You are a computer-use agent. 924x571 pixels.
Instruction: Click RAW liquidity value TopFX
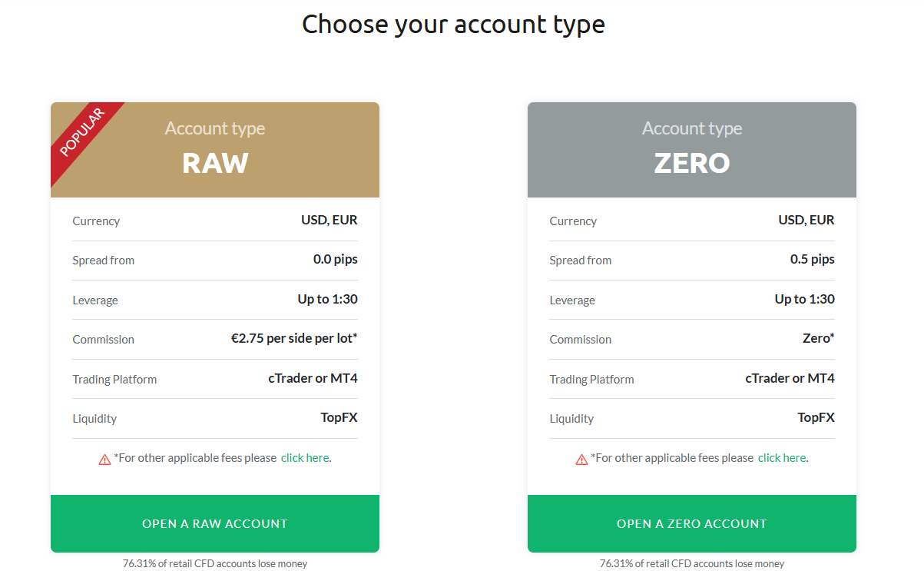[339, 418]
